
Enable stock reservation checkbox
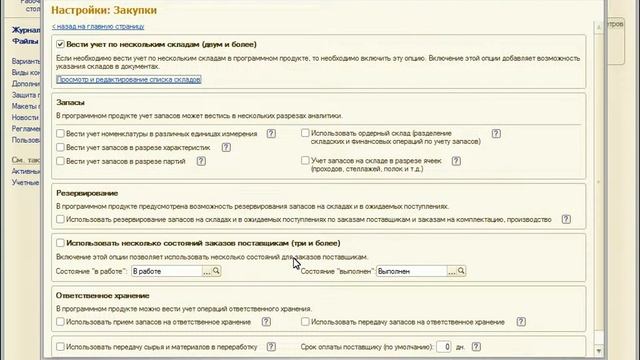click(60, 219)
